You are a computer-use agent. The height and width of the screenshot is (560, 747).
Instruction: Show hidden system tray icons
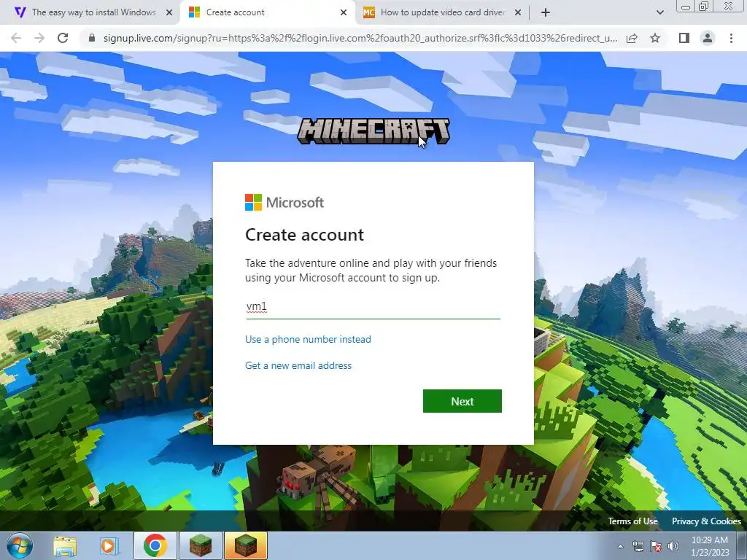[620, 546]
